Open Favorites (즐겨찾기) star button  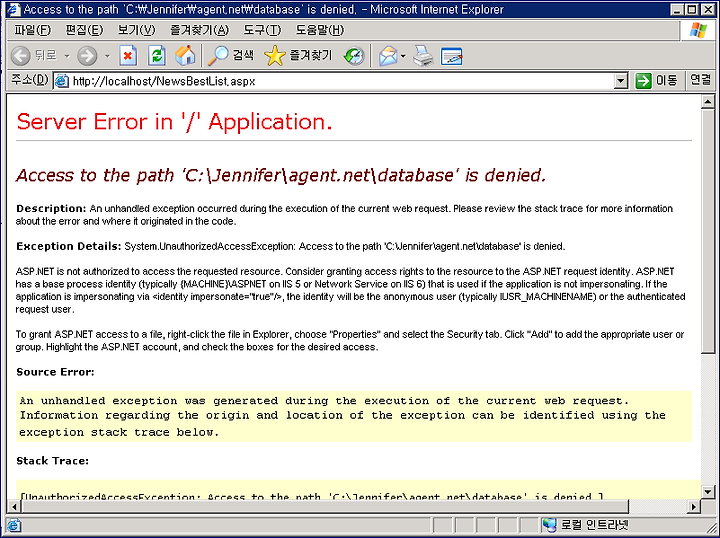coord(298,56)
